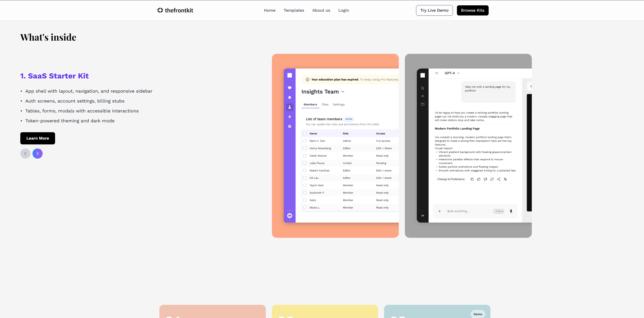This screenshot has width=644, height=318.
Task: Click the plus icon to start new chat
Action: [423, 96]
